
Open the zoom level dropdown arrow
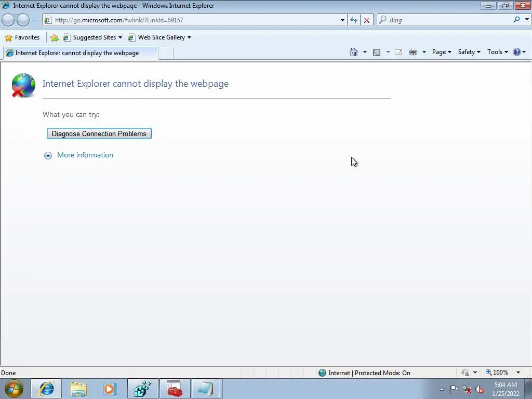518,373
